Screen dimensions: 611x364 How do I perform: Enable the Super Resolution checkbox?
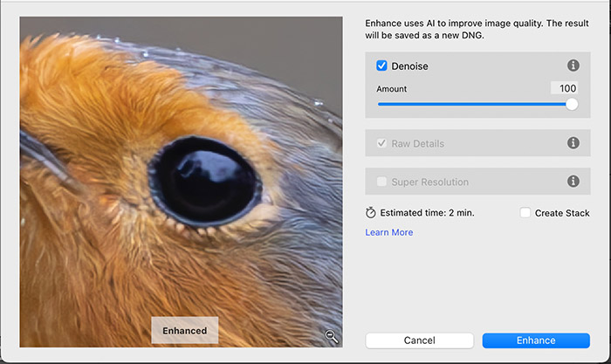click(382, 182)
